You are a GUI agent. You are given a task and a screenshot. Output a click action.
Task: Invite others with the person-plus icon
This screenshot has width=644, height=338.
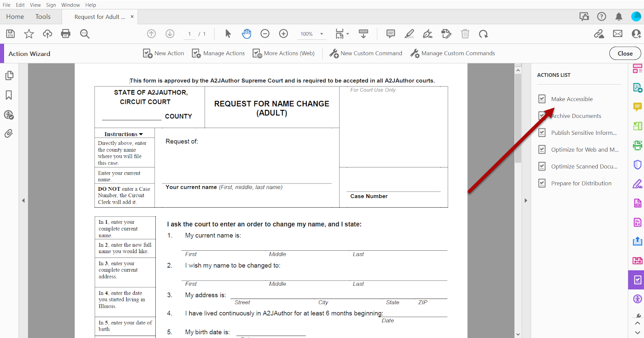tap(636, 34)
